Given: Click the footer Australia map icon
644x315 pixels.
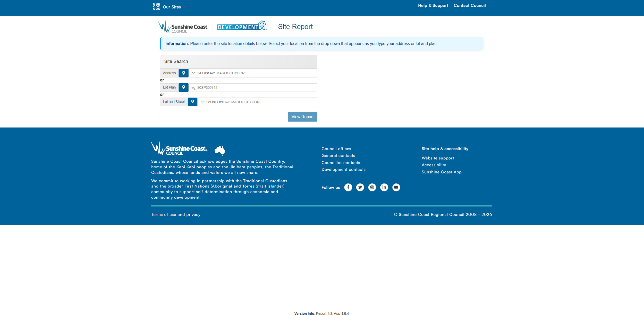Looking at the screenshot, I should (x=220, y=150).
